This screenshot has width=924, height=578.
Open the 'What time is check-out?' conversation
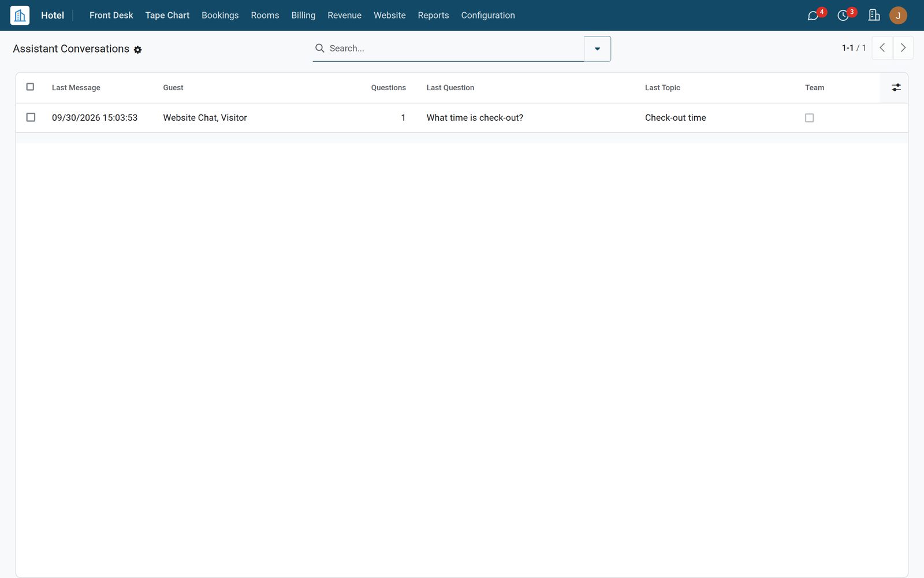point(475,117)
